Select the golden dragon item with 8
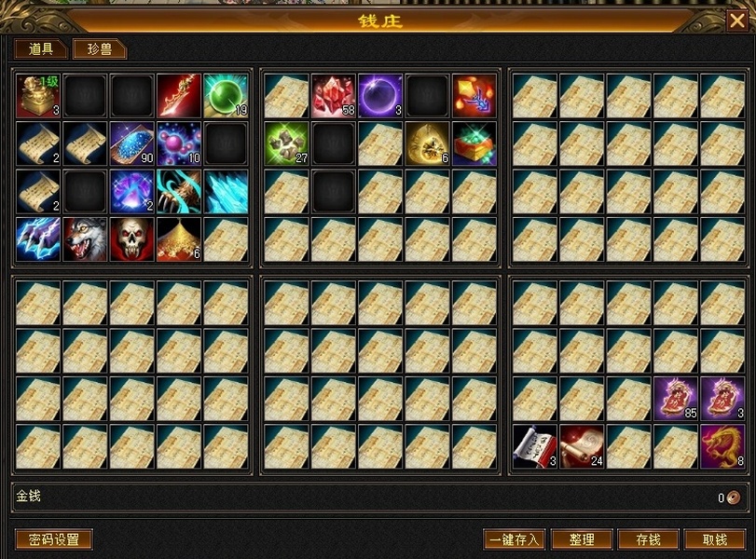The image size is (756, 559). click(722, 446)
